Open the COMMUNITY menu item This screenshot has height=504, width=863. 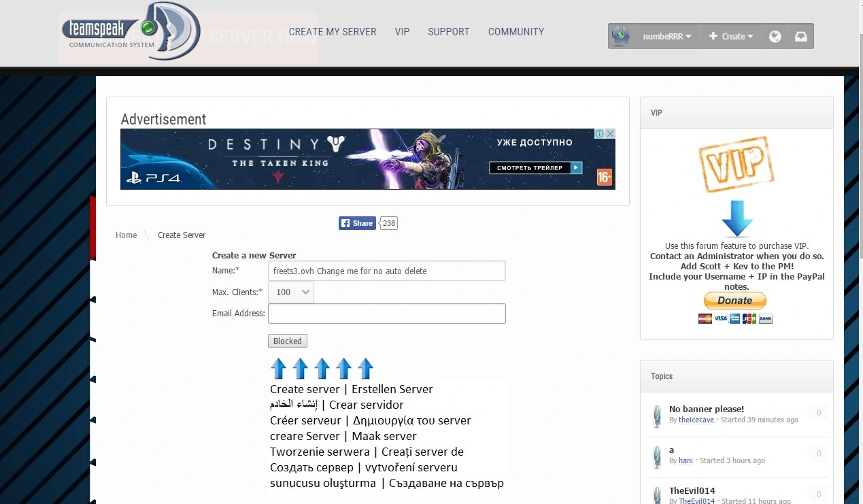coord(516,32)
